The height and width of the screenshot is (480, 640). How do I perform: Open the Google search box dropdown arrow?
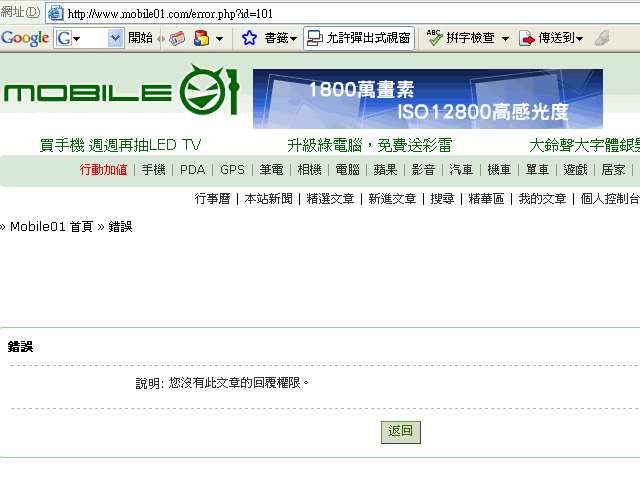click(x=116, y=38)
